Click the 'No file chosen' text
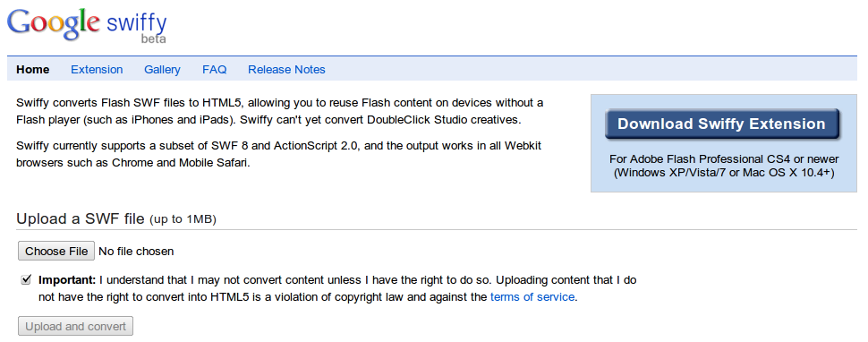 coord(136,252)
